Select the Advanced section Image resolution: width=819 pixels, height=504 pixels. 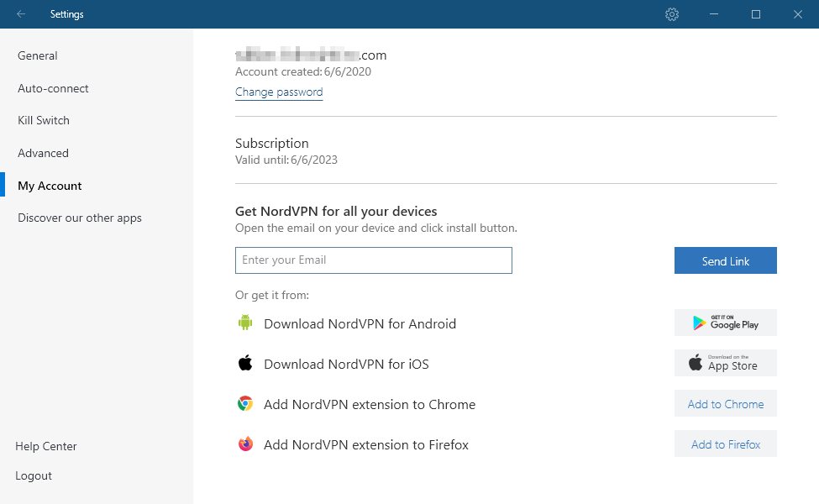tap(44, 153)
